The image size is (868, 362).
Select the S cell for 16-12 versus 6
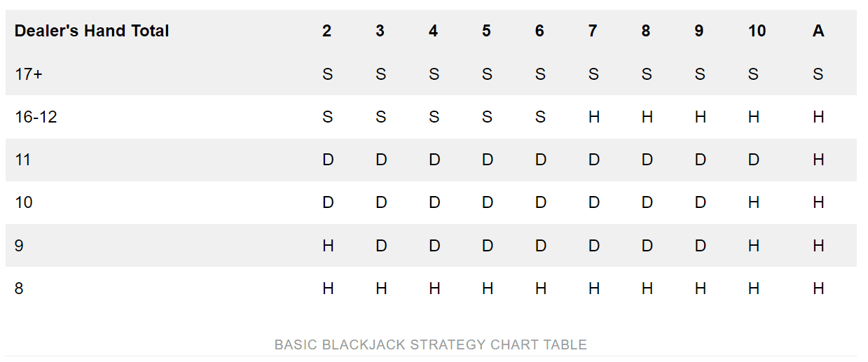tap(540, 117)
